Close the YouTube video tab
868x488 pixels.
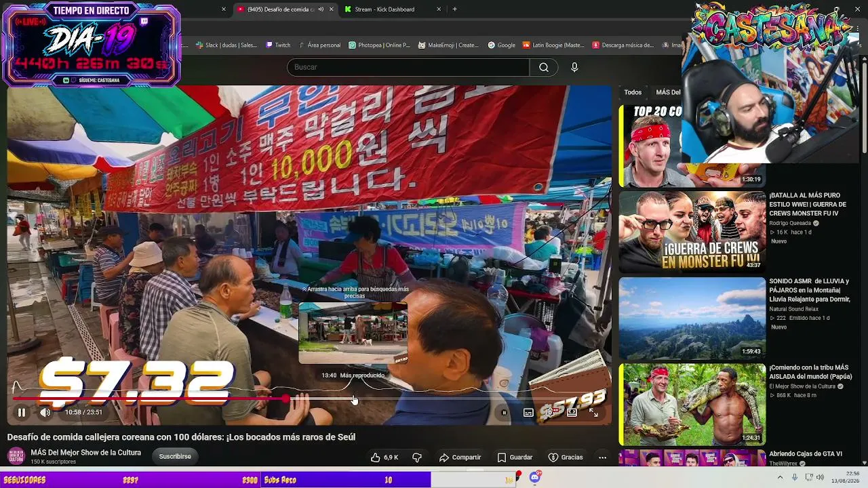point(332,9)
